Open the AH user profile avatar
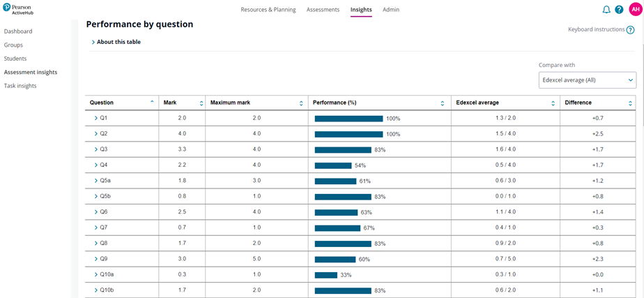Viewport: 644px width, 298px height. (x=635, y=10)
